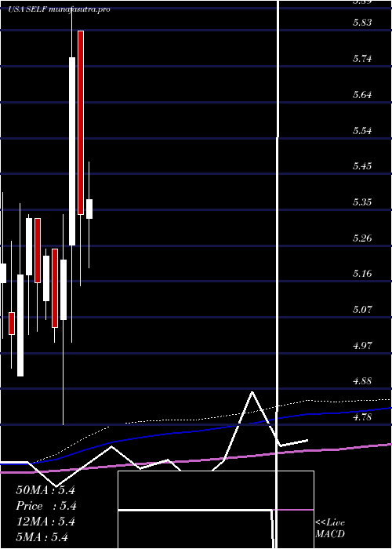Click the 4.97 price axis label
Screen dimensions: 392x549
tap(362, 346)
